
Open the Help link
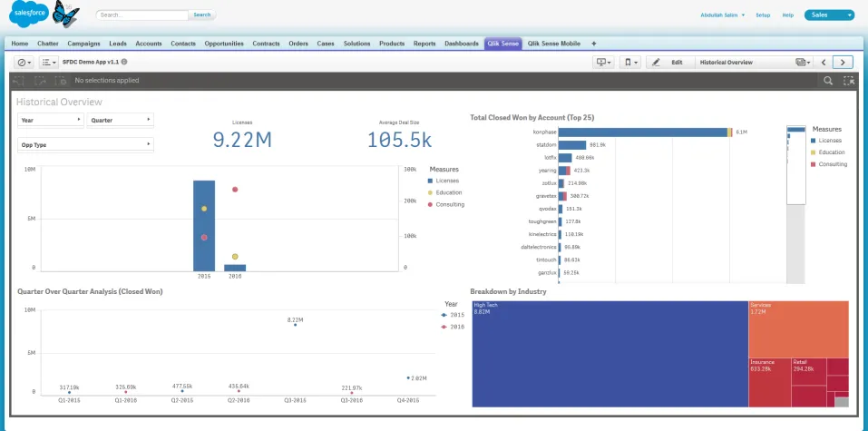(x=788, y=15)
